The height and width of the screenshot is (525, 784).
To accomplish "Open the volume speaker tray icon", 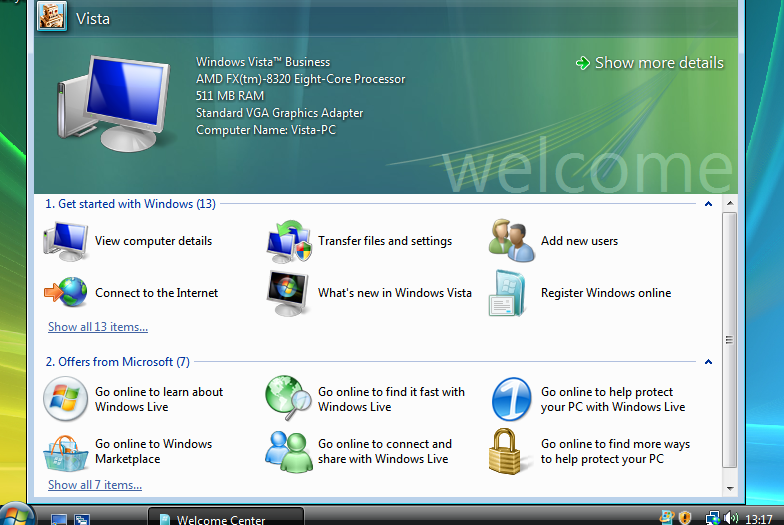I will click(x=731, y=518).
